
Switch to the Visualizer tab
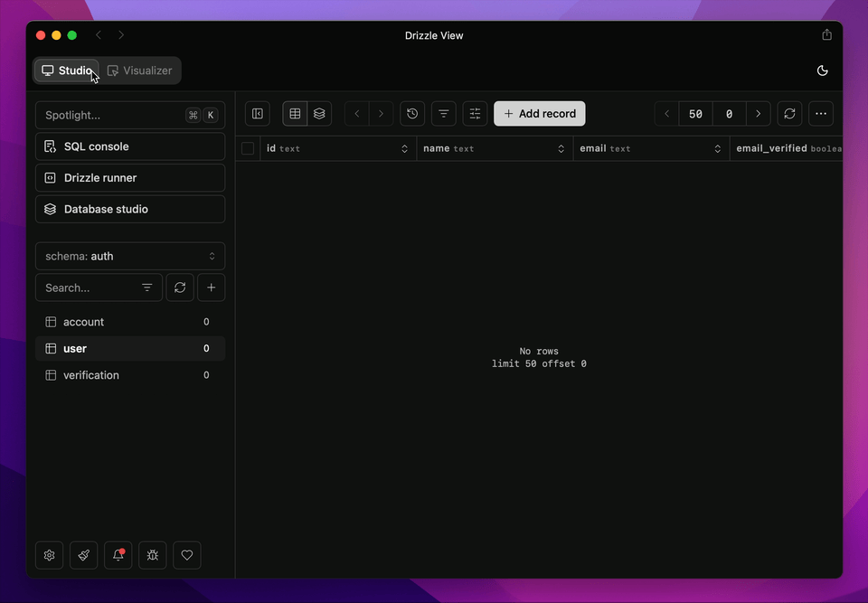point(139,70)
